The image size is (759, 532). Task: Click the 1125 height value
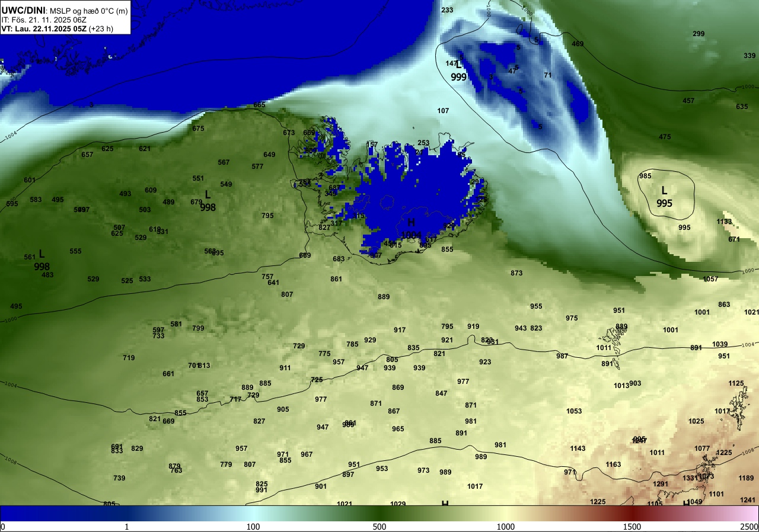(736, 383)
